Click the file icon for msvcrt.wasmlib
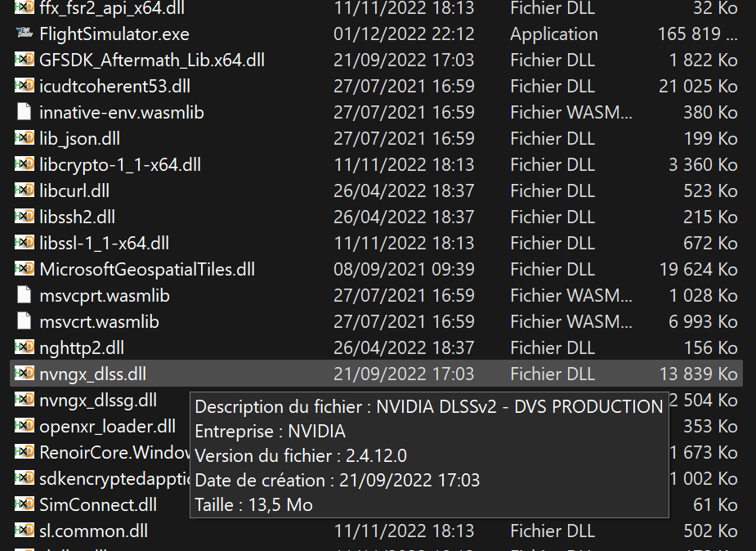The width and height of the screenshot is (756, 551). 24,322
